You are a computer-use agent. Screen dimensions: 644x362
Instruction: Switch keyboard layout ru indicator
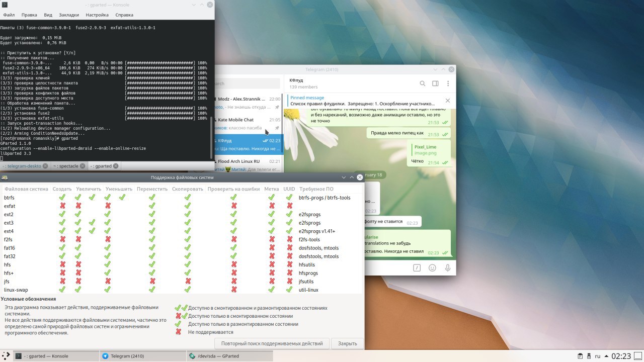(598, 356)
